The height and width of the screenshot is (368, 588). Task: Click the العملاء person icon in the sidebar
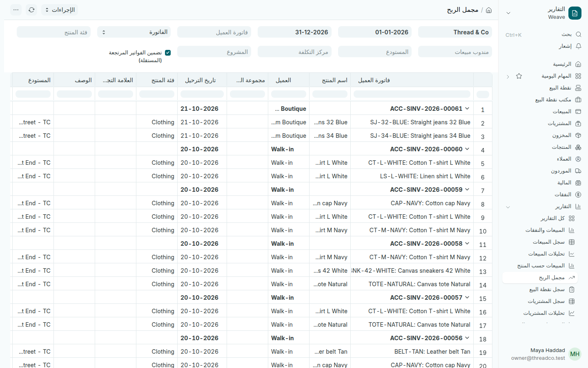578,159
